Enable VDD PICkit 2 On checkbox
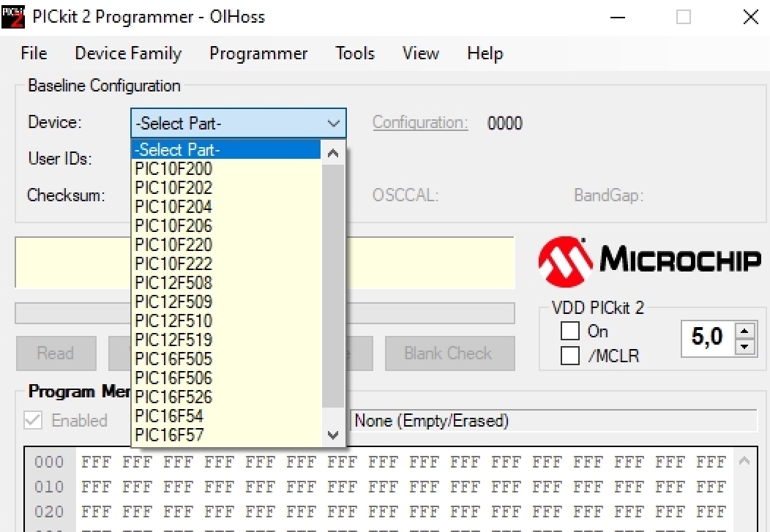The height and width of the screenshot is (532, 770). pyautogui.click(x=570, y=331)
